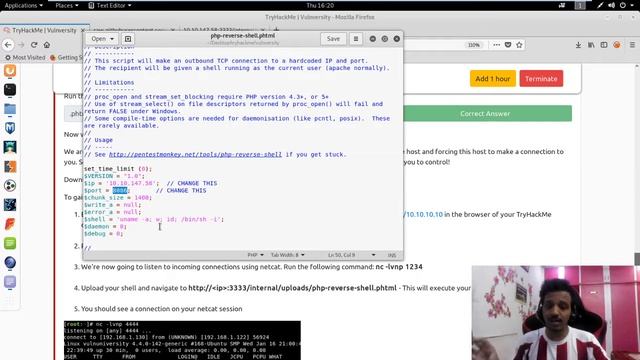This screenshot has height=360, width=640.
Task: Change PHP syntax highlighting mode
Action: (256, 255)
